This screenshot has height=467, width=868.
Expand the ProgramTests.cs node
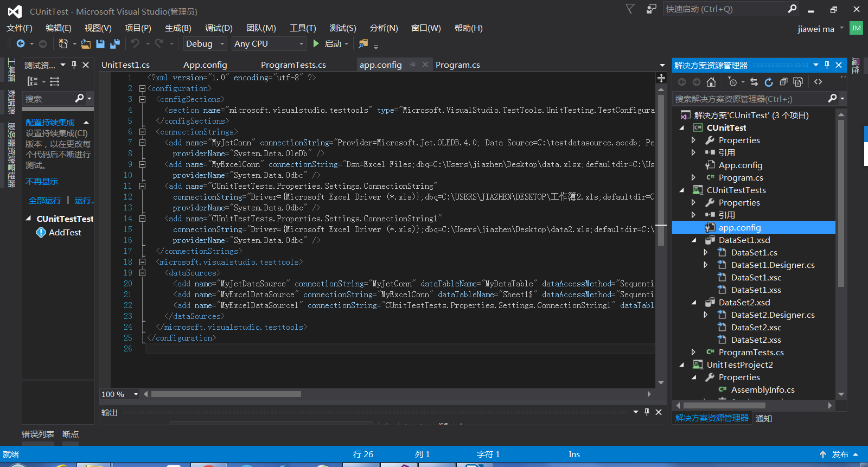point(693,352)
